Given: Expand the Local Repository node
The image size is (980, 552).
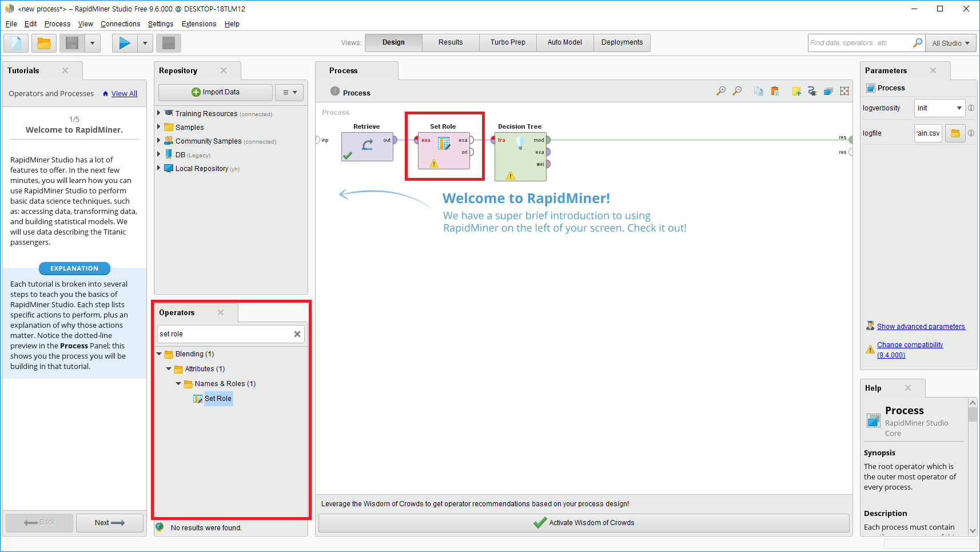Looking at the screenshot, I should point(158,168).
